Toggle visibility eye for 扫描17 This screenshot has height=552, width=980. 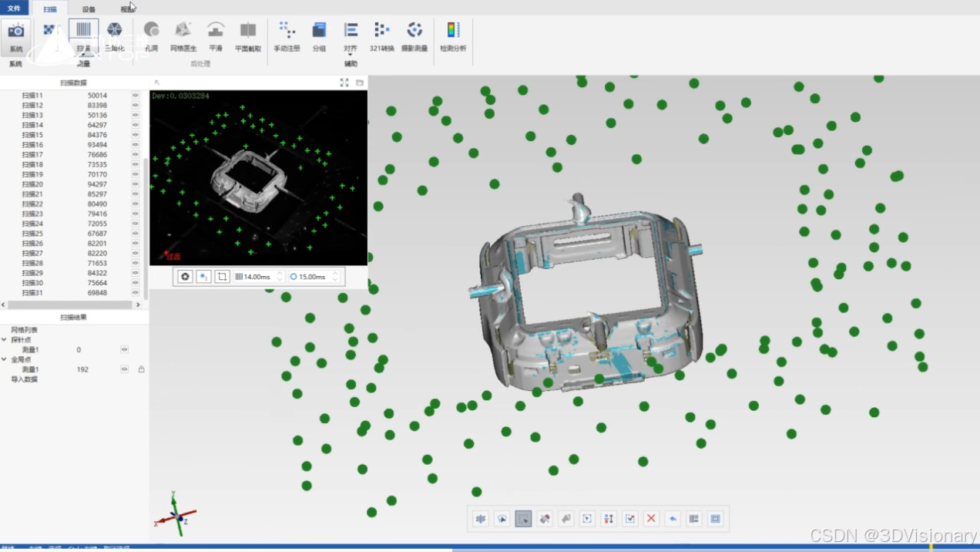(136, 154)
